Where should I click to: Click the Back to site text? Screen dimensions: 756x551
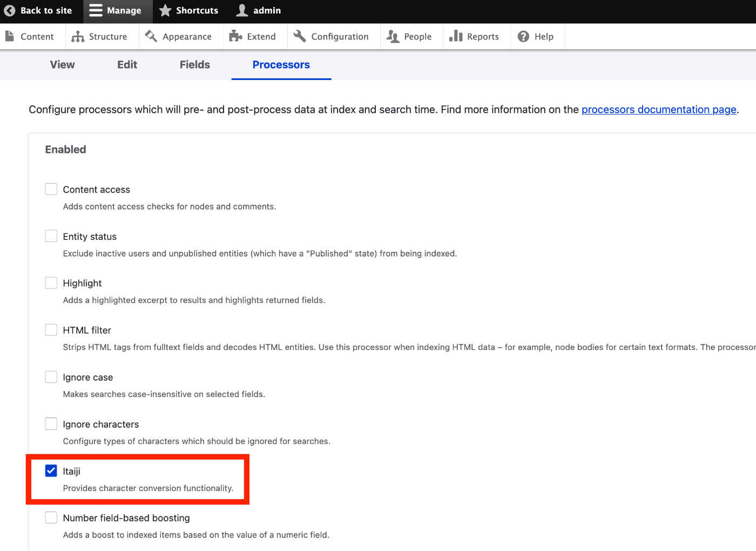46,10
